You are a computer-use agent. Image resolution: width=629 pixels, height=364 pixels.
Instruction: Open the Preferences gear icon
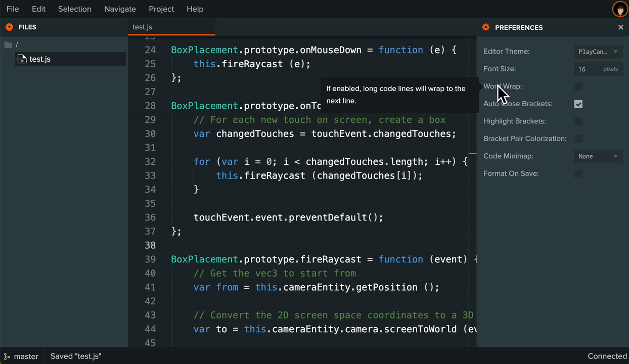485,27
